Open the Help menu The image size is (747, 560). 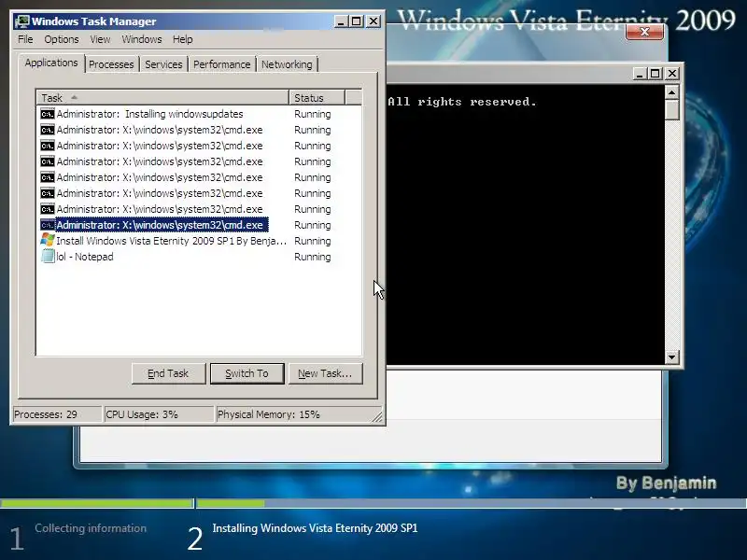182,39
